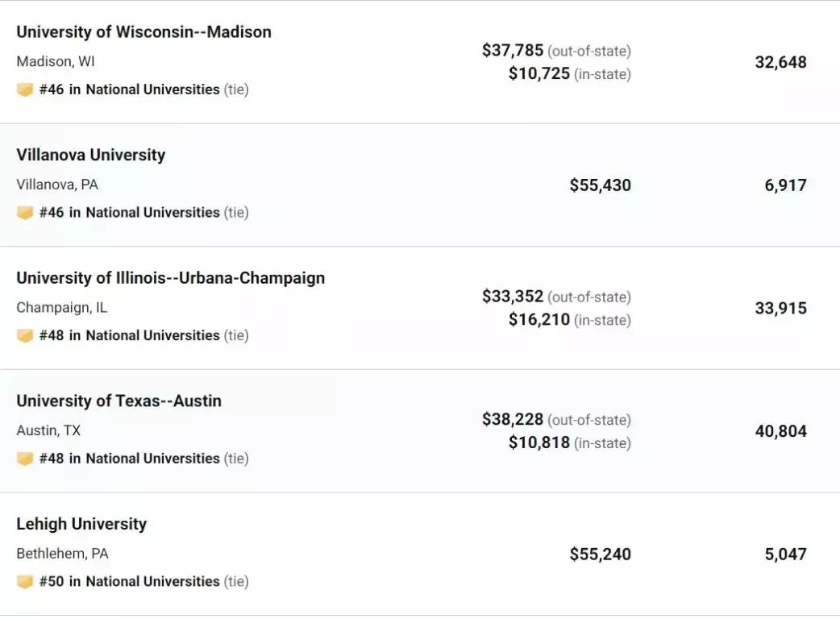Click the $16,210 in-state tuition for Illinois

tap(539, 320)
